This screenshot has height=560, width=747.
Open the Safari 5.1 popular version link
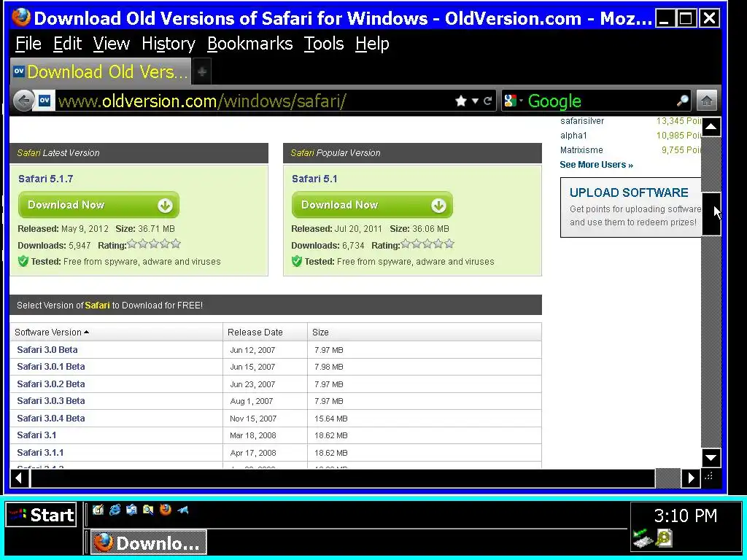pyautogui.click(x=314, y=179)
